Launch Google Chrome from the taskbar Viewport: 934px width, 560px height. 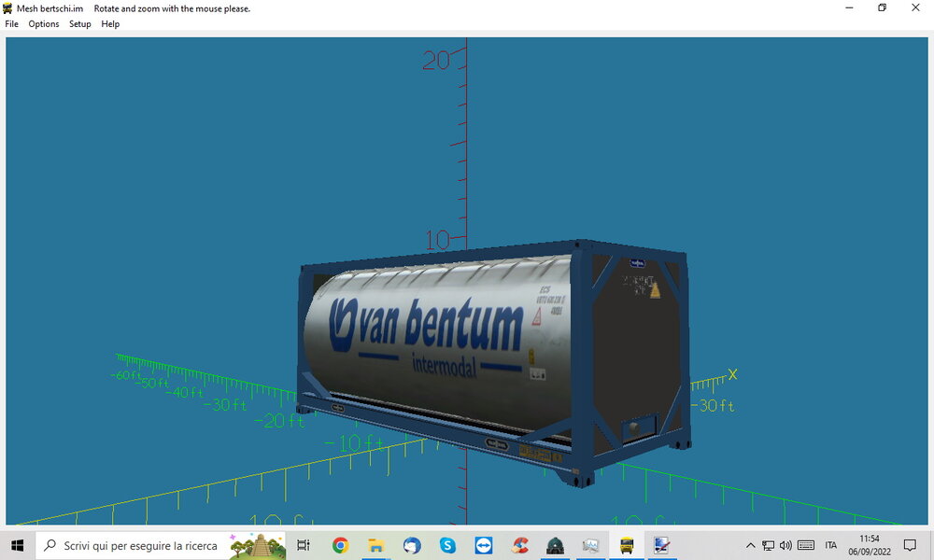click(340, 545)
